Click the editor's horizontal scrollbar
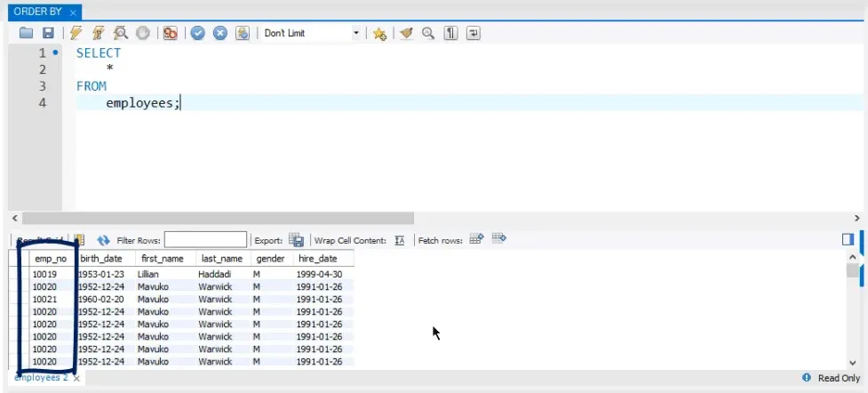The height and width of the screenshot is (393, 868). click(218, 218)
